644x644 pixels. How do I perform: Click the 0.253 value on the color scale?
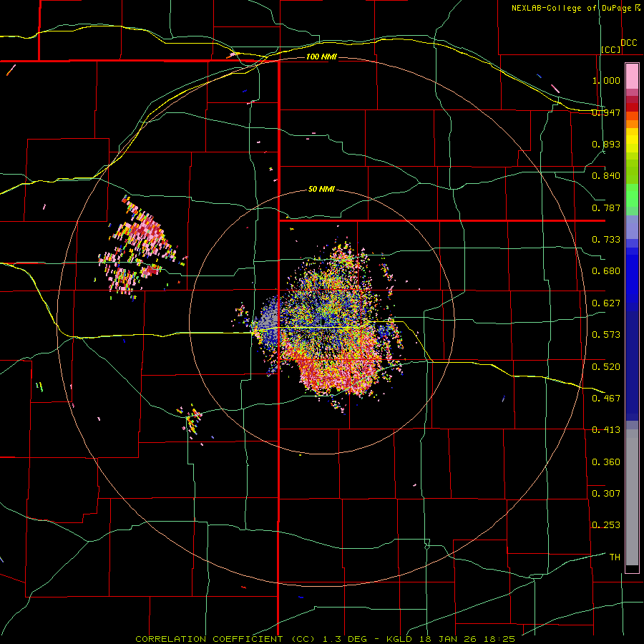(x=606, y=525)
